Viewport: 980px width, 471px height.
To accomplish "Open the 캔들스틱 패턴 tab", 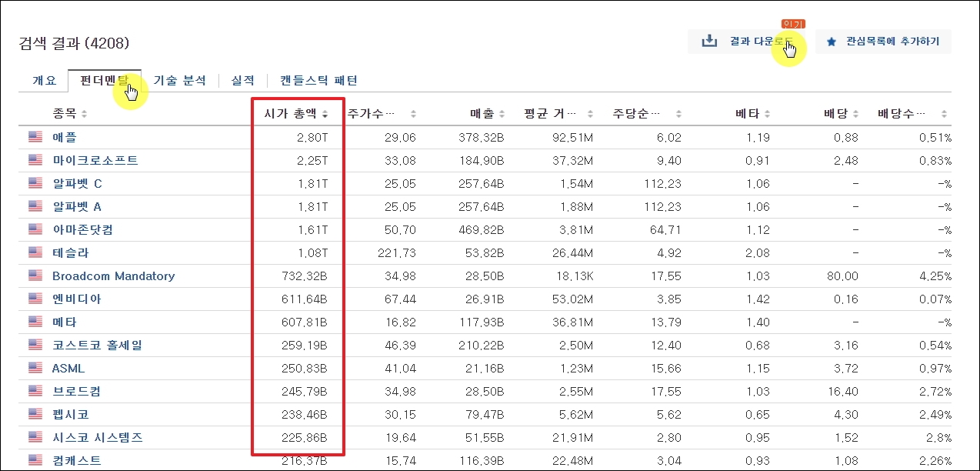I will point(318,80).
